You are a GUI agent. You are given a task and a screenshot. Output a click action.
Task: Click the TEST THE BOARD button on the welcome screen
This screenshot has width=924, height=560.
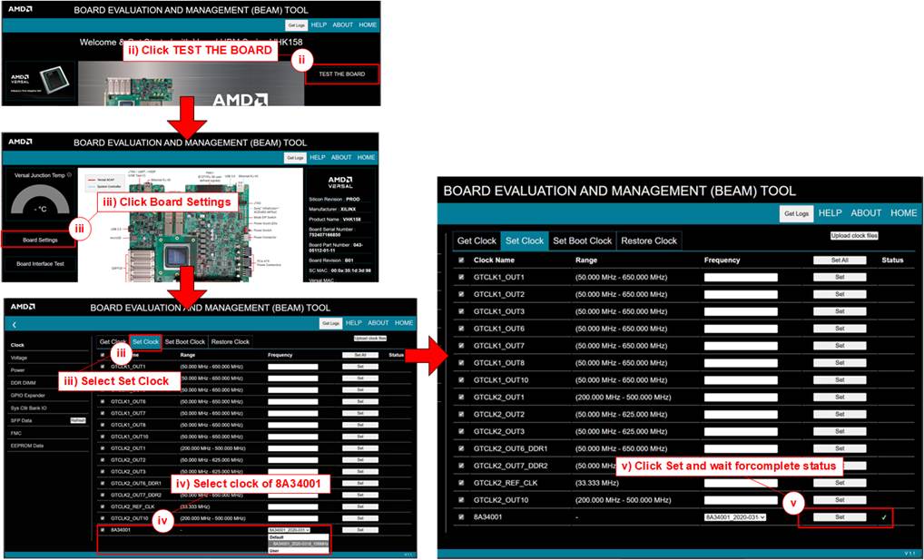[x=342, y=74]
